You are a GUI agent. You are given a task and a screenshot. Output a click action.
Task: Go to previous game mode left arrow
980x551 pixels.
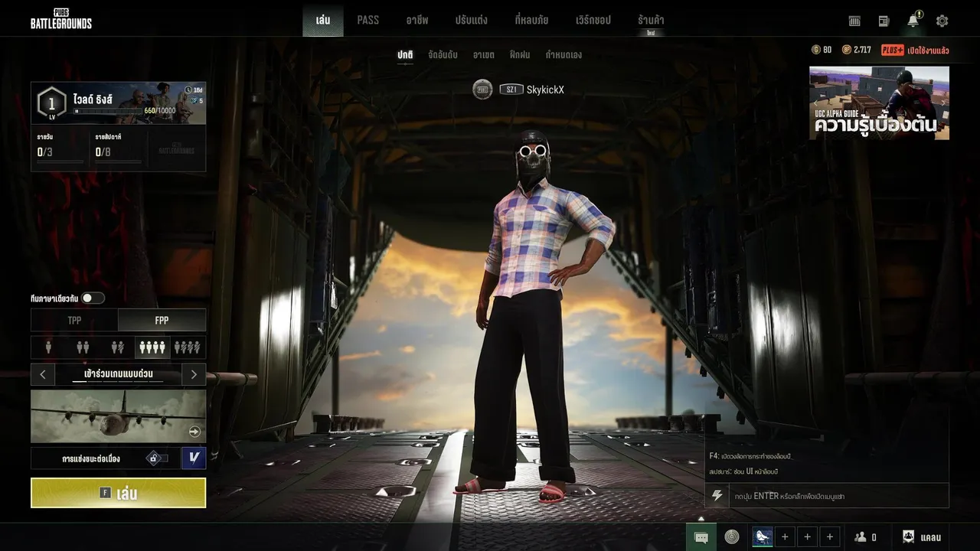pos(43,374)
